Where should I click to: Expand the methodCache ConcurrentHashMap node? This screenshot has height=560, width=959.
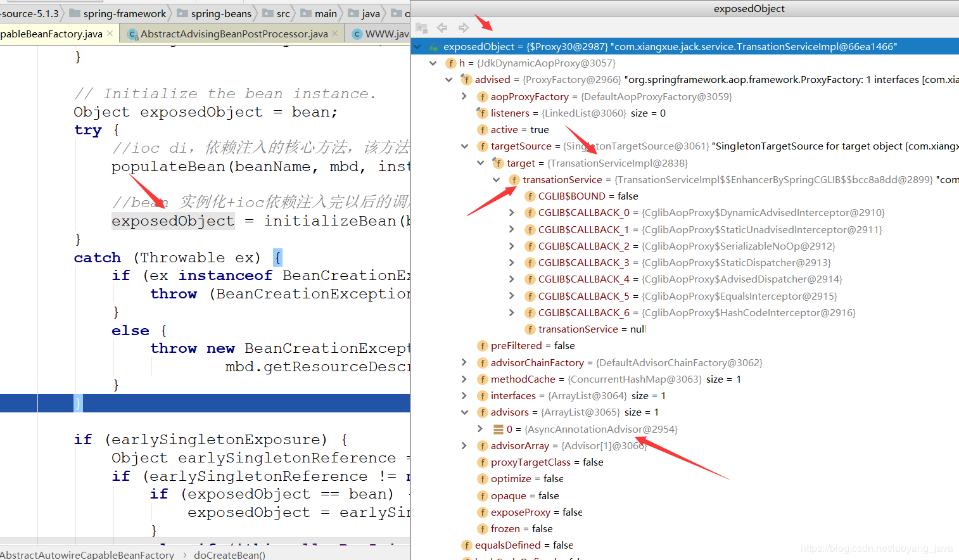464,379
